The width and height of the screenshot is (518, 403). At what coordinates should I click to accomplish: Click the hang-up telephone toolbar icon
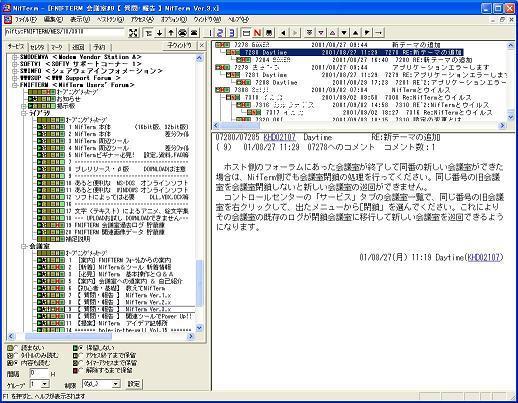(194, 33)
